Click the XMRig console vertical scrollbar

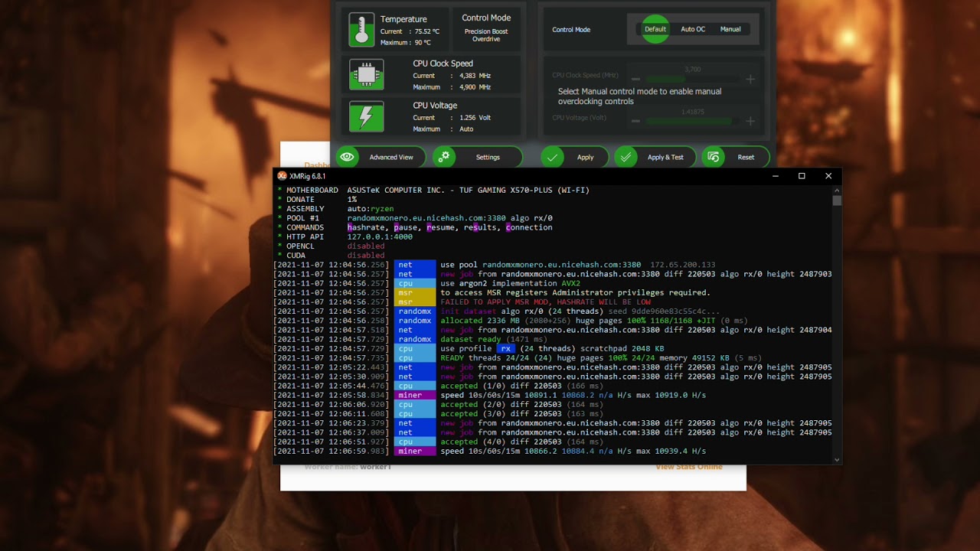(837, 201)
